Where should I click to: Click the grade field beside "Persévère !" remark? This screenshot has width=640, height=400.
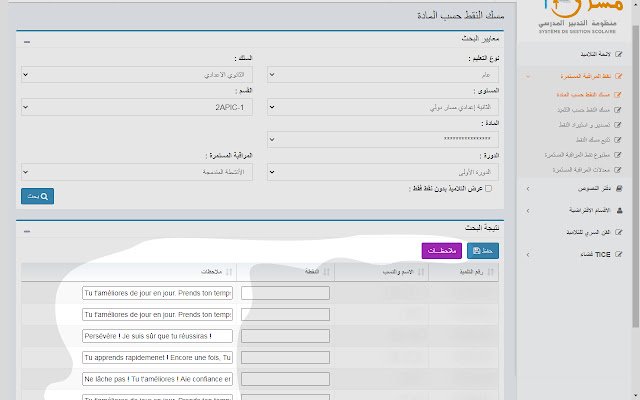(x=285, y=336)
